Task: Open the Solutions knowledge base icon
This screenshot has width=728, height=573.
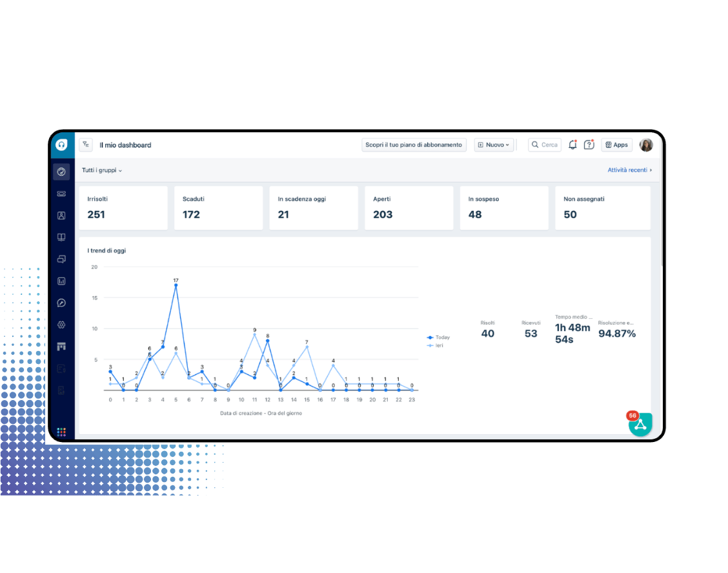Action: click(61, 237)
